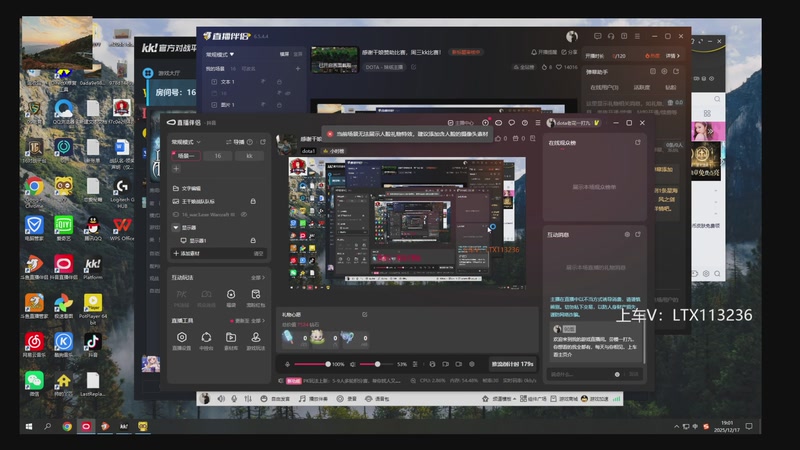800x450 pixels.
Task: Click the equalizer icon in the kk bottom toolbar
Action: [x=248, y=398]
